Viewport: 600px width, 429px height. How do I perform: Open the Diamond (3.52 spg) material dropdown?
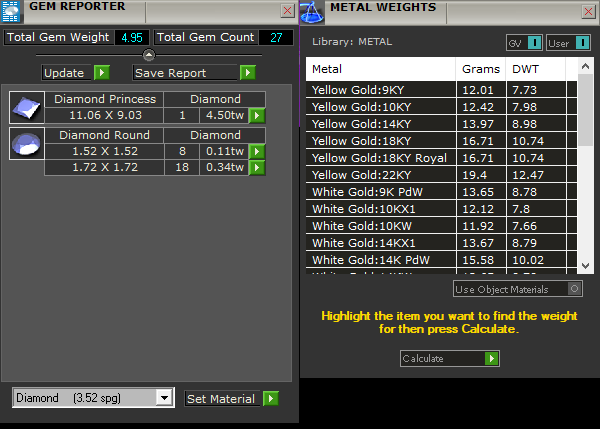coord(165,398)
